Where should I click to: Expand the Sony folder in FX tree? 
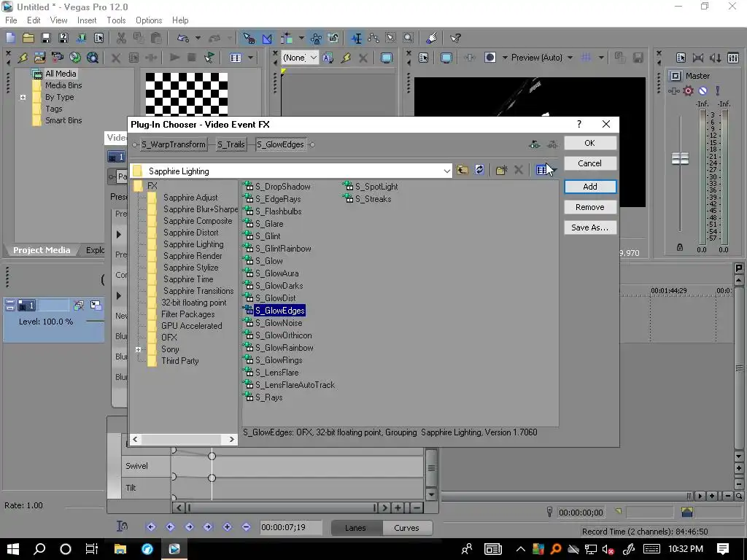pyautogui.click(x=138, y=349)
